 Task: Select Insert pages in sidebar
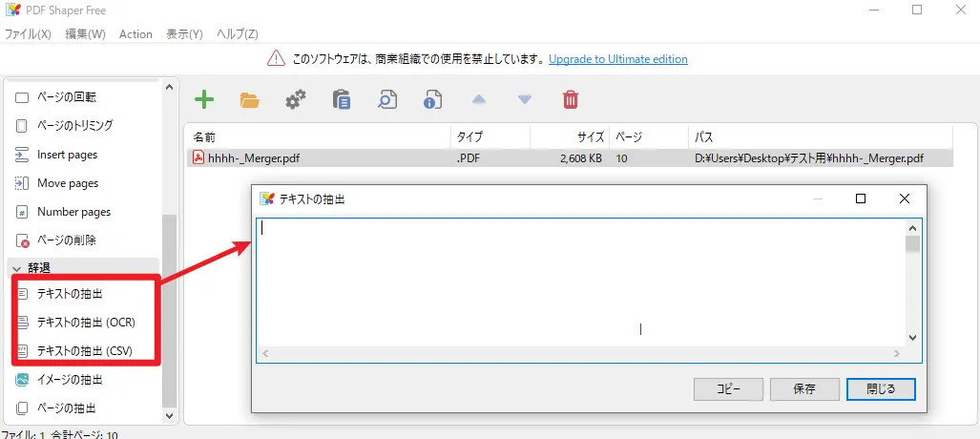pyautogui.click(x=68, y=155)
